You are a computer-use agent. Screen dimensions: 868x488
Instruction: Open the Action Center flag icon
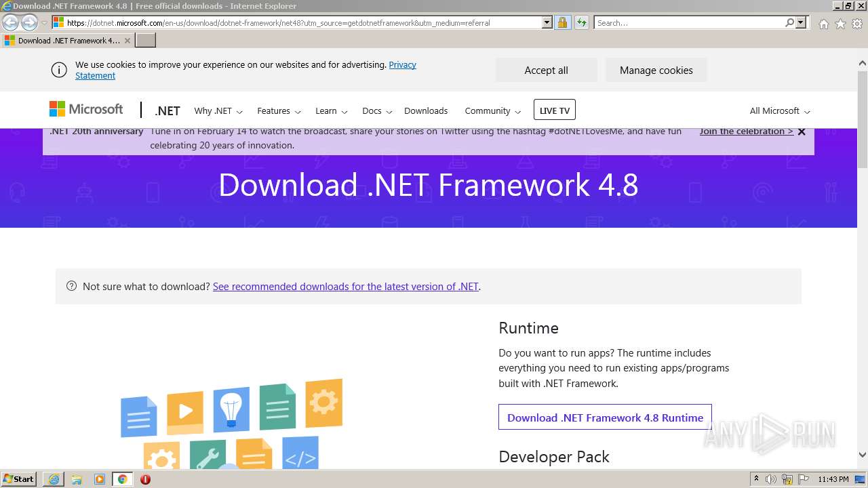coord(804,479)
